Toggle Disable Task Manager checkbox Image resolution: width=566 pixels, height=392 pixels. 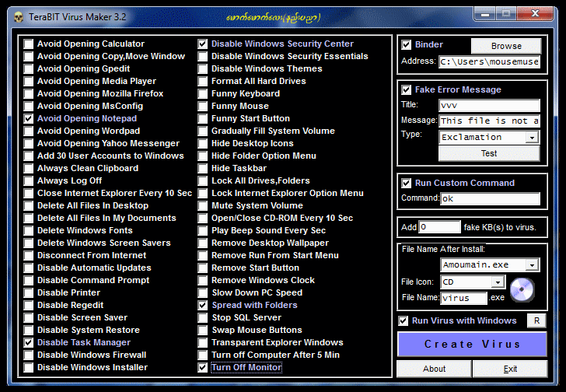pos(29,342)
